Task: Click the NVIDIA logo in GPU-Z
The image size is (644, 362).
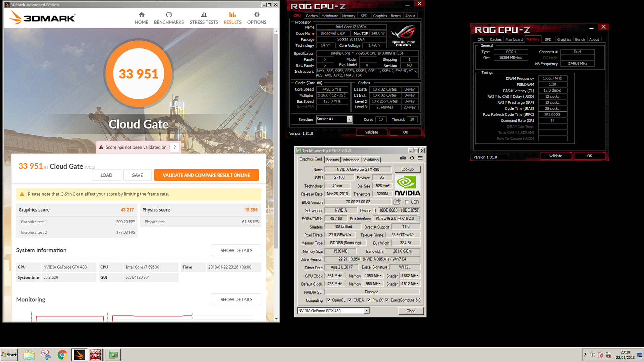Action: 407,186
